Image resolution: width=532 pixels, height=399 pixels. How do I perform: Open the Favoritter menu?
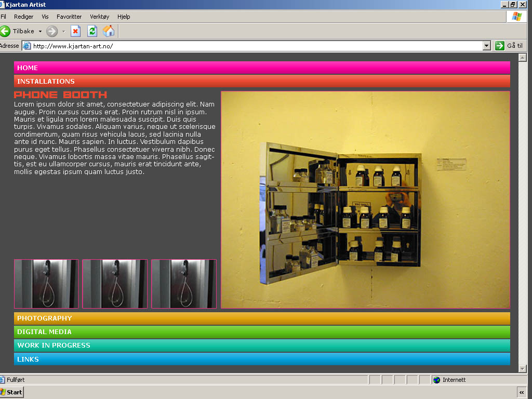tap(69, 17)
